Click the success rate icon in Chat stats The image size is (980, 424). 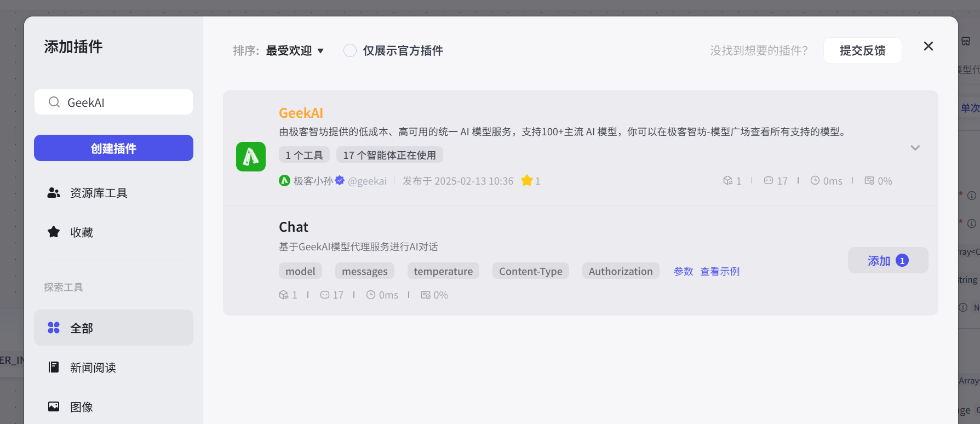pos(426,295)
